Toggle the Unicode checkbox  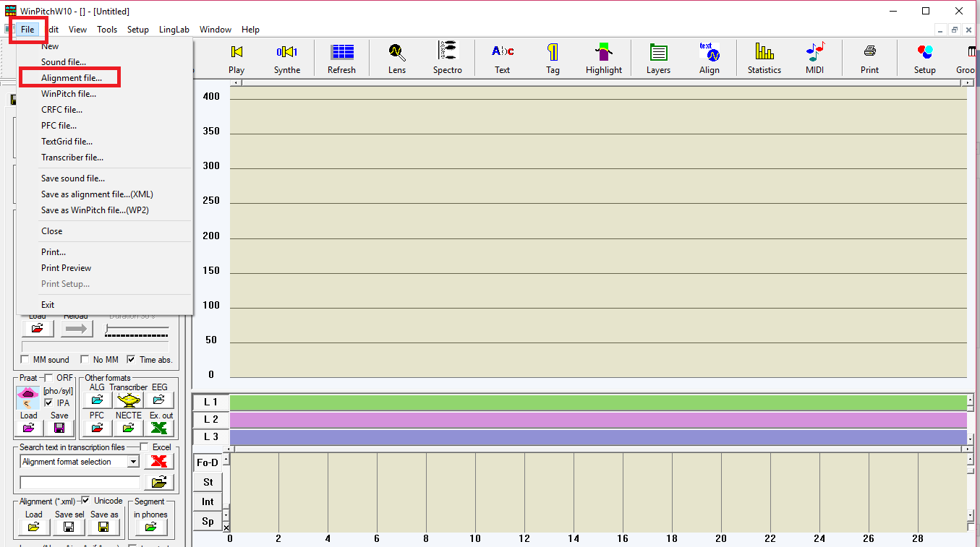[85, 501]
